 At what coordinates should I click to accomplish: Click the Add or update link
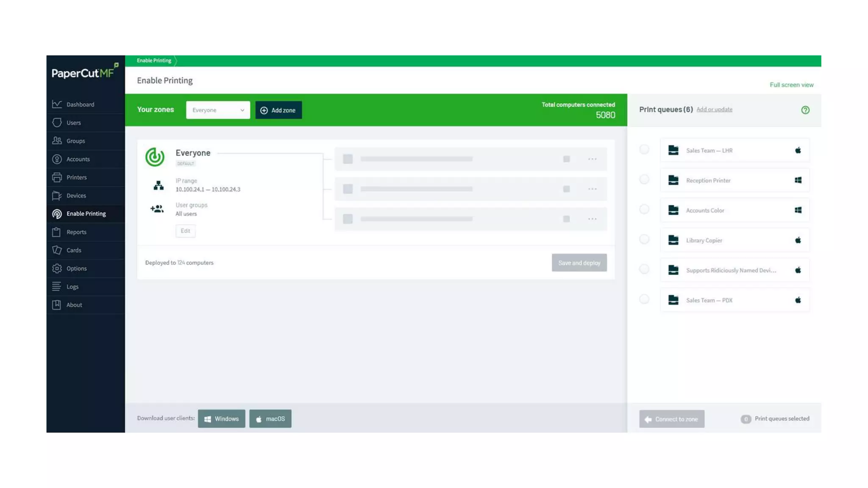[714, 109]
